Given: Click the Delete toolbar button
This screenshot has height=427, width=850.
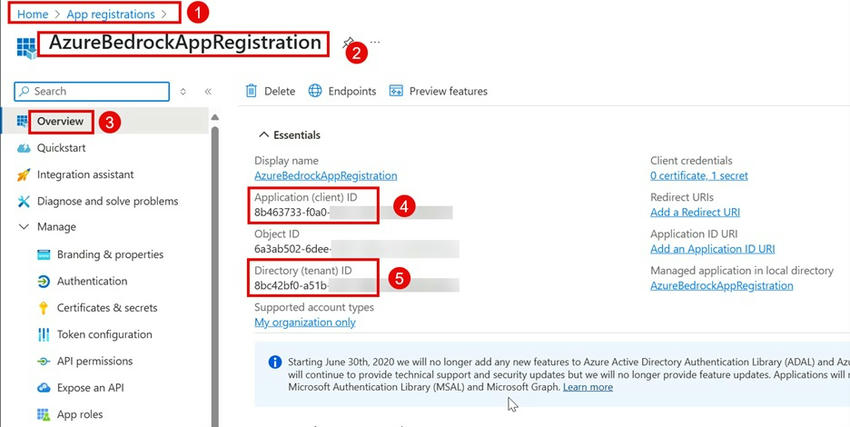Looking at the screenshot, I should point(271,91).
